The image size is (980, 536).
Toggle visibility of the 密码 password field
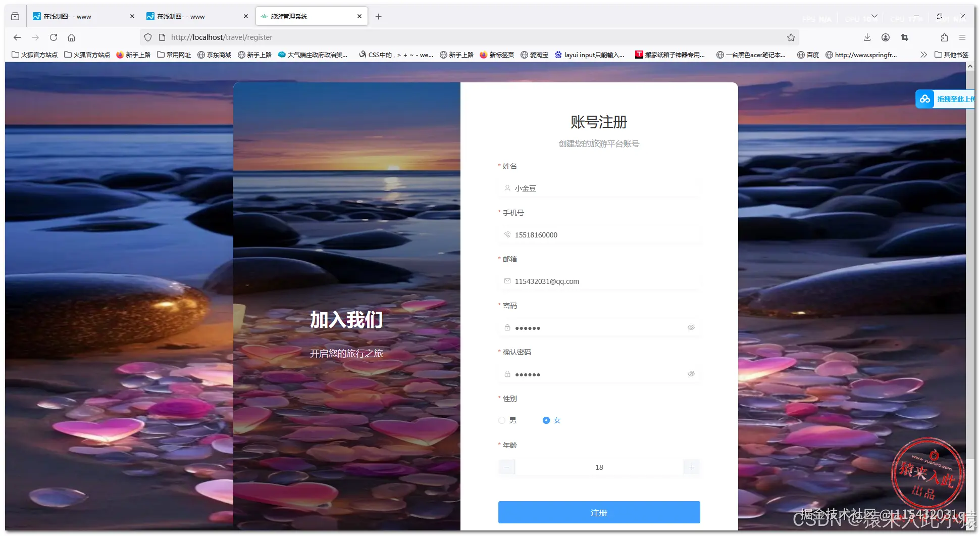click(x=691, y=327)
